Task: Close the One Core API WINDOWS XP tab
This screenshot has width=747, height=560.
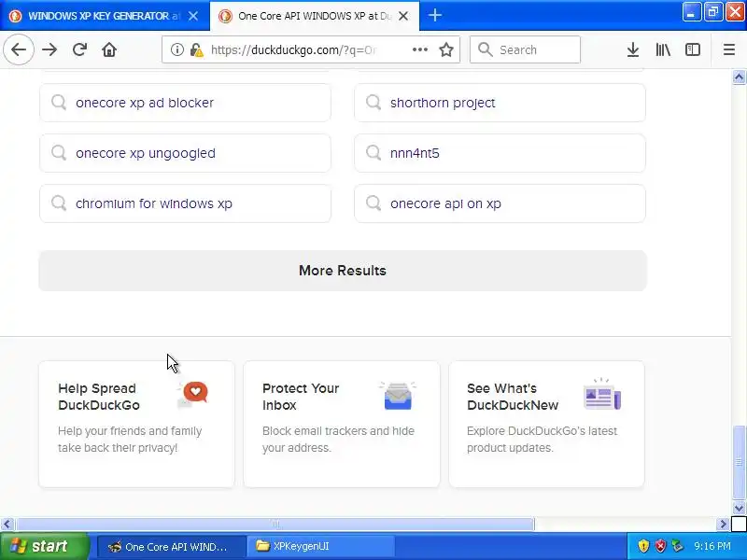Action: point(403,16)
